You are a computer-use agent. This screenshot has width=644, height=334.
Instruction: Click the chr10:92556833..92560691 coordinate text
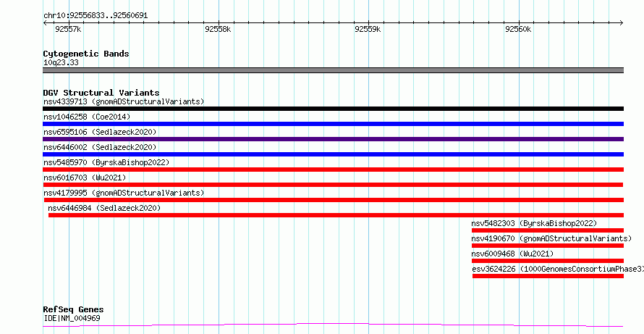96,16
